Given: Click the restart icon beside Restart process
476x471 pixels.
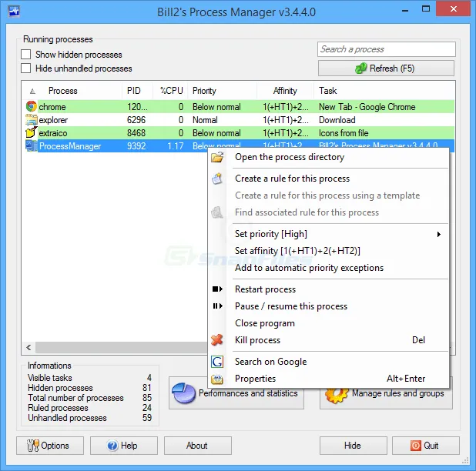Looking at the screenshot, I should click(x=217, y=289).
